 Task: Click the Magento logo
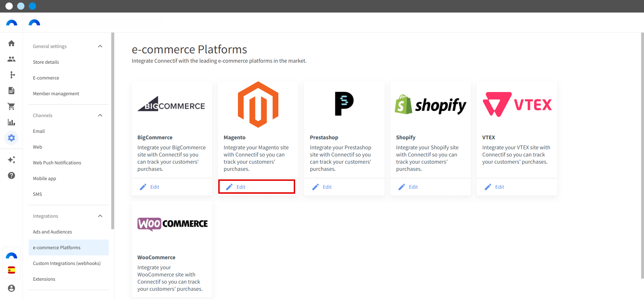[x=258, y=105]
